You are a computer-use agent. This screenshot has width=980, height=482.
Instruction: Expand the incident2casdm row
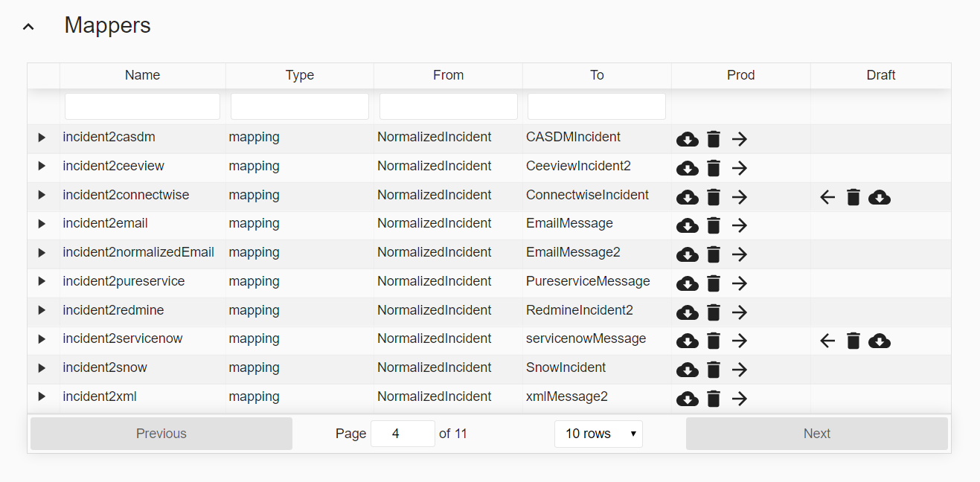(x=42, y=138)
